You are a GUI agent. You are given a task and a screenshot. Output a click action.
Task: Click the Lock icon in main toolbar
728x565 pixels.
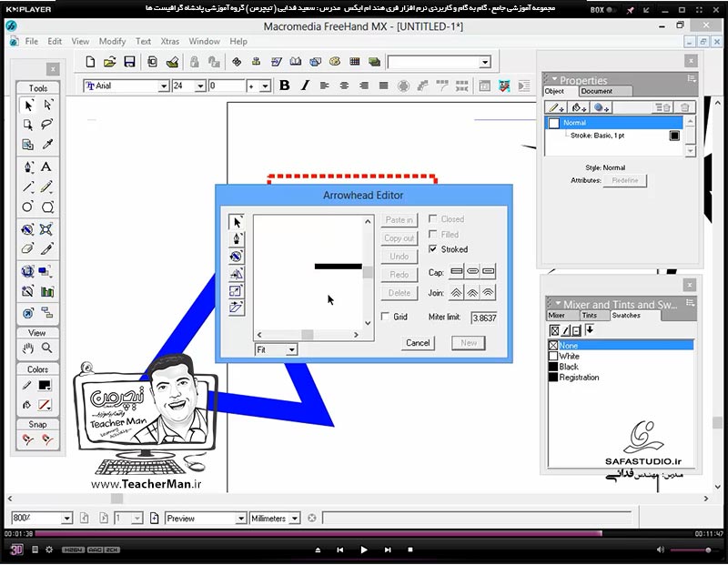tap(194, 62)
